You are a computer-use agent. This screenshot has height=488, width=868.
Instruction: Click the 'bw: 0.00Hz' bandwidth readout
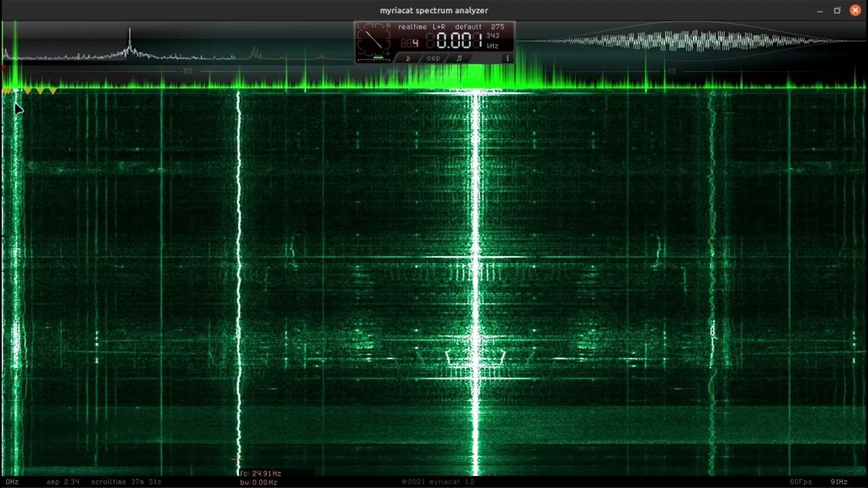[258, 482]
